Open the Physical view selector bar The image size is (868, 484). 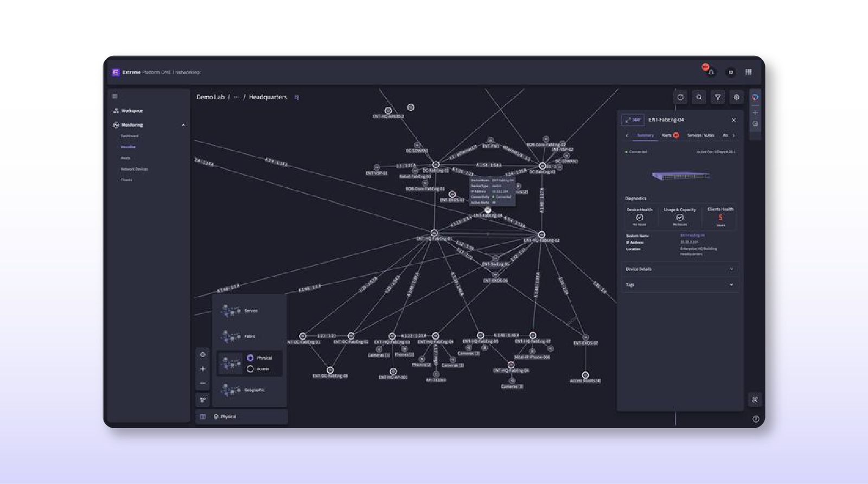pos(241,417)
